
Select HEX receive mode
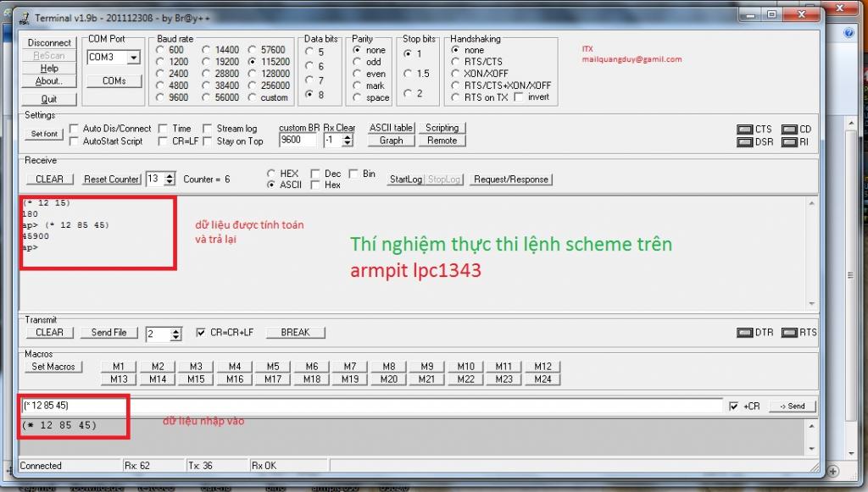click(x=271, y=173)
